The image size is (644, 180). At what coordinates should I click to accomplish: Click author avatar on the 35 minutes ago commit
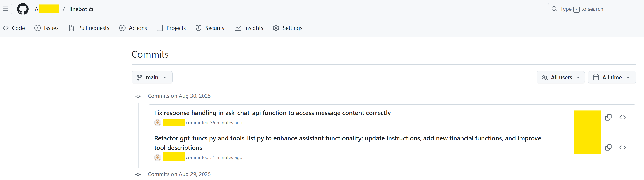[x=158, y=123]
